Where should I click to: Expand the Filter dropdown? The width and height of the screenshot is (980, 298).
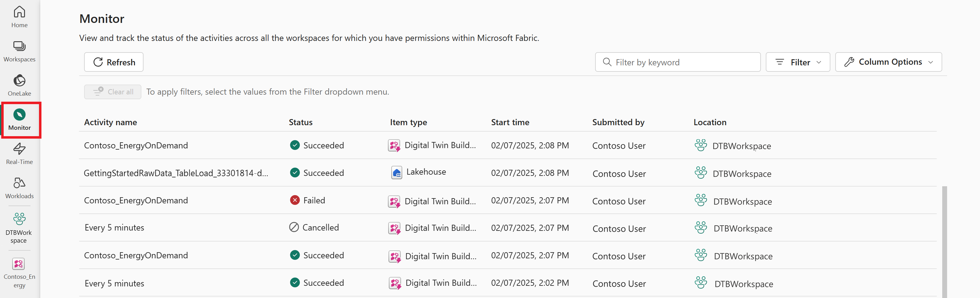click(798, 62)
